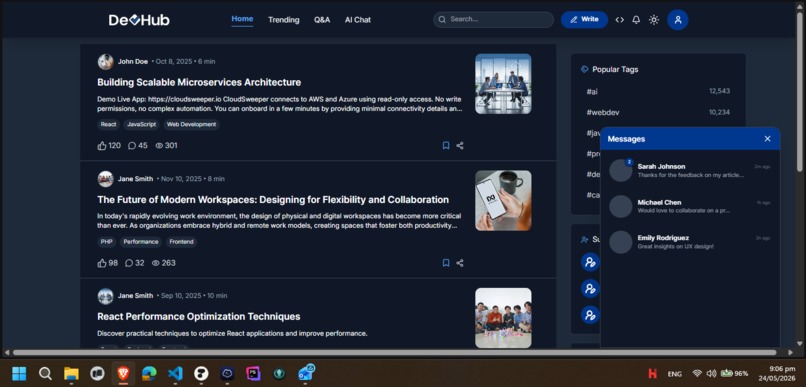Open The Future of Modern Workspaces article
This screenshot has height=387, width=806.
pyautogui.click(x=273, y=199)
